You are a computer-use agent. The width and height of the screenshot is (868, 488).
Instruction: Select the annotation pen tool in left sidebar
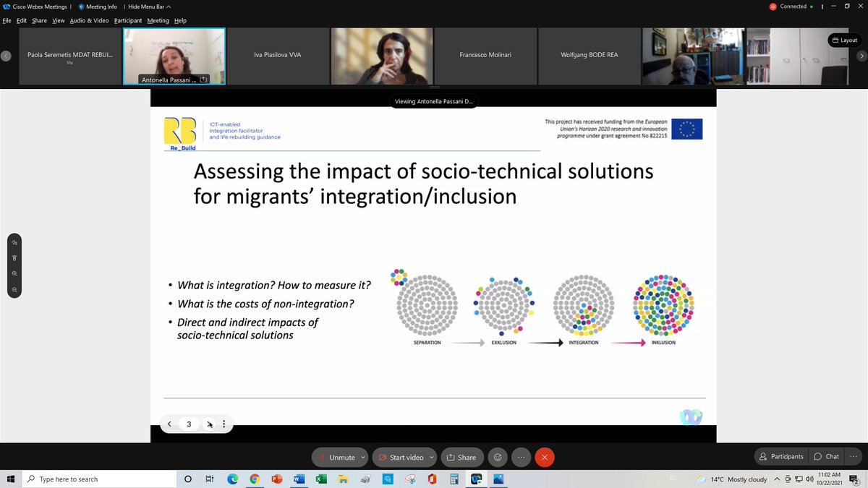tap(14, 241)
